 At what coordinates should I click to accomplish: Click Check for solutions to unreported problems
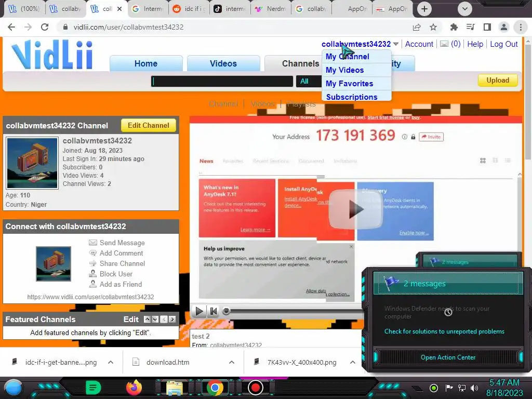(x=445, y=331)
